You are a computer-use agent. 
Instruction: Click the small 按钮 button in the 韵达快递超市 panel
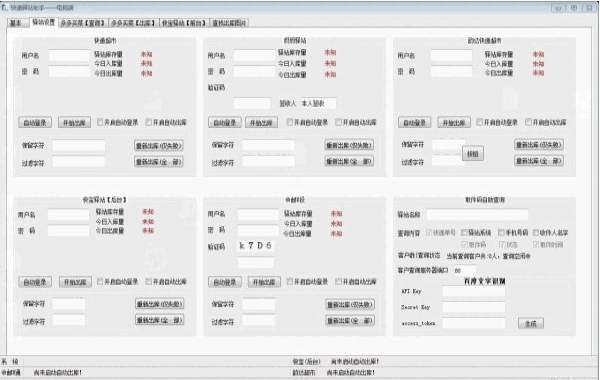click(473, 153)
